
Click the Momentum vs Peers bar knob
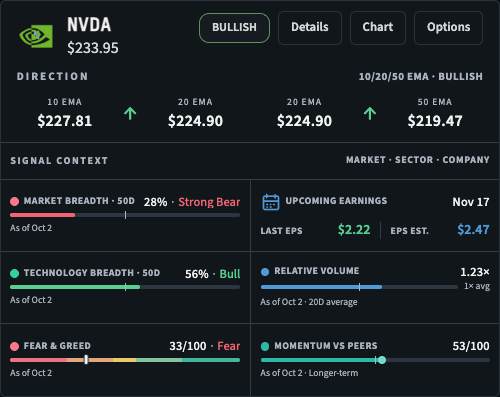pos(382,360)
